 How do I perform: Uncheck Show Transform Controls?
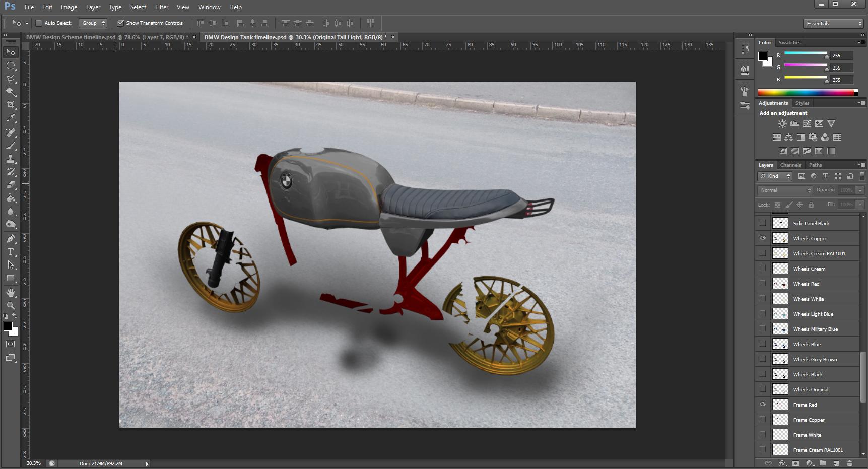120,23
